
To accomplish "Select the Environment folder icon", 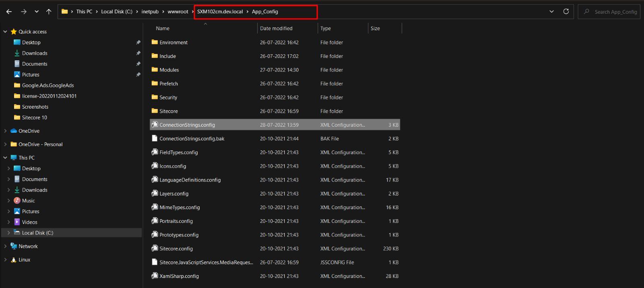I will tap(155, 42).
